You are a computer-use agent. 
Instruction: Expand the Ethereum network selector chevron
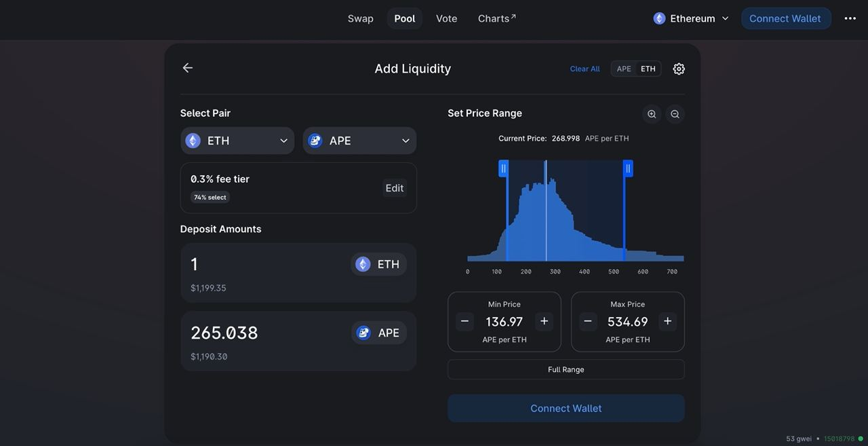(x=725, y=18)
